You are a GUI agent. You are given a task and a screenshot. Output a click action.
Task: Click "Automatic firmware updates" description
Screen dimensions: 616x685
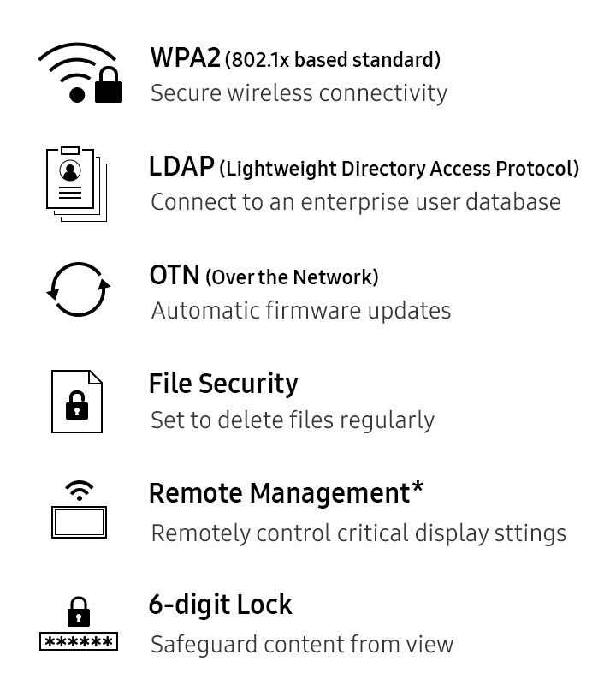[300, 310]
